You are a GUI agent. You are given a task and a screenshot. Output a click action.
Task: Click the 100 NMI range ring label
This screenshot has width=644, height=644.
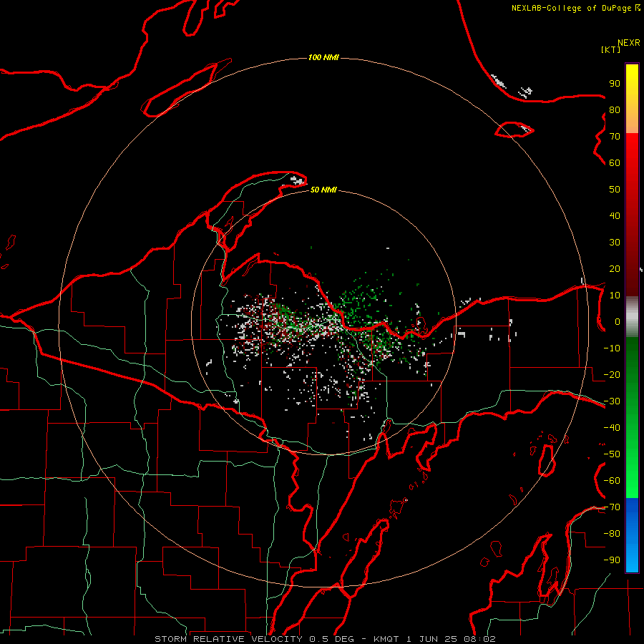click(x=323, y=57)
